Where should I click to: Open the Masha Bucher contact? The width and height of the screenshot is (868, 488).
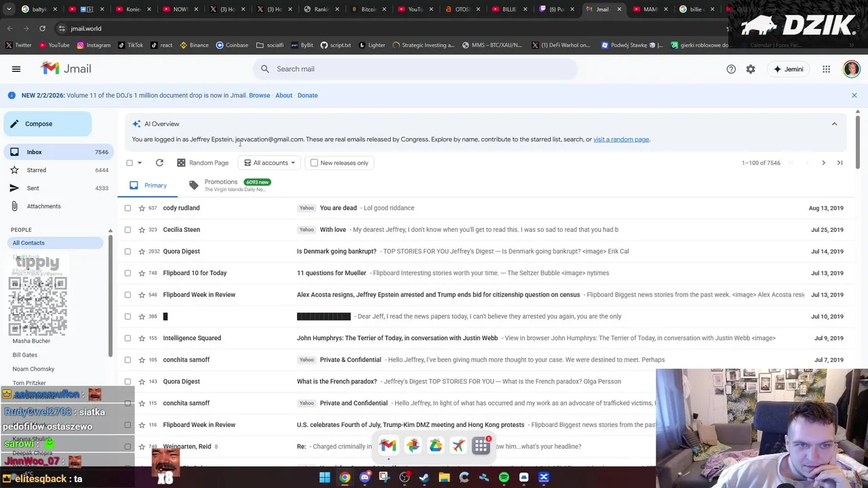pyautogui.click(x=31, y=341)
